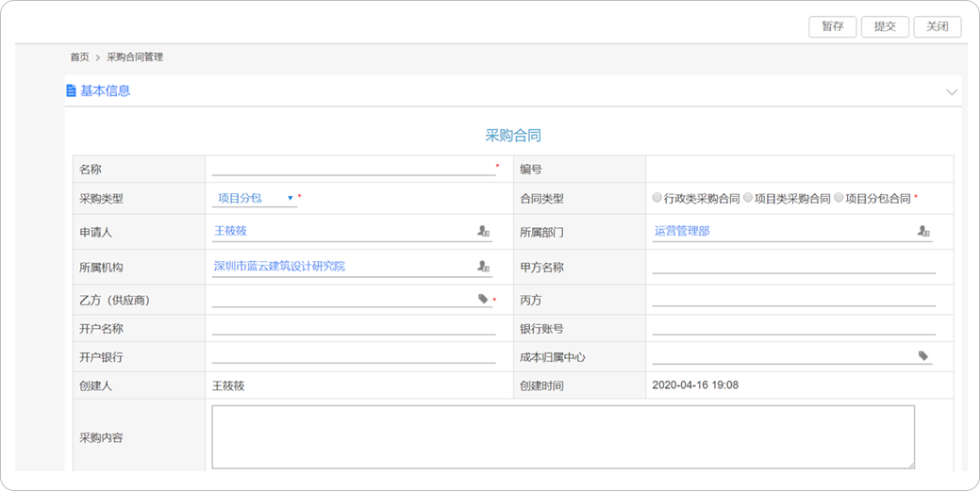Open the 采购类型 dropdown showing 项目分包
980x491 pixels.
[x=255, y=199]
